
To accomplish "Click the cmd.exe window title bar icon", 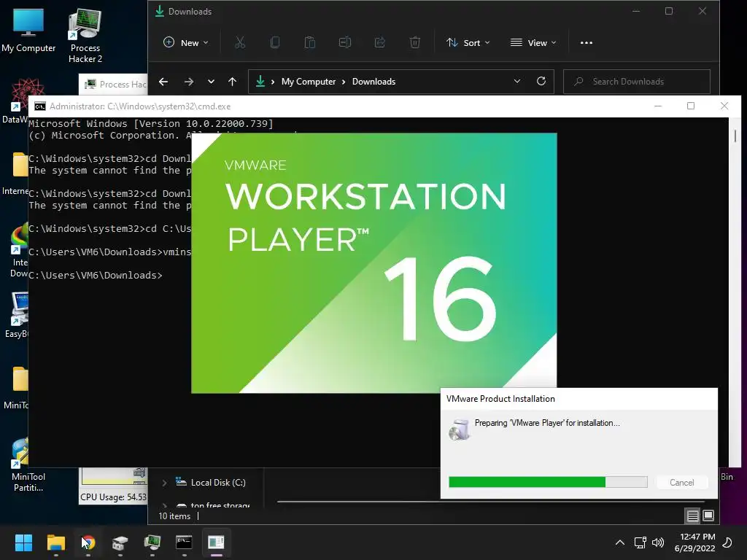I will click(x=40, y=106).
